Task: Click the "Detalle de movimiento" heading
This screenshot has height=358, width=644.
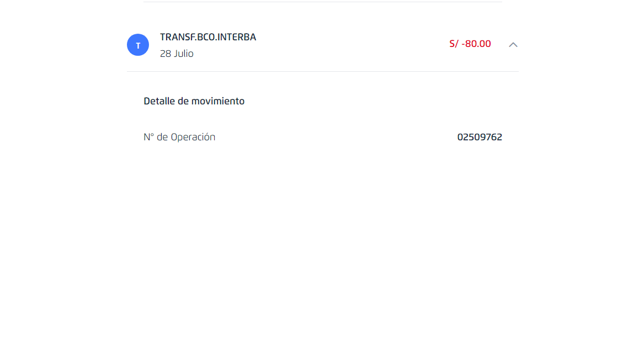Action: pos(194,101)
